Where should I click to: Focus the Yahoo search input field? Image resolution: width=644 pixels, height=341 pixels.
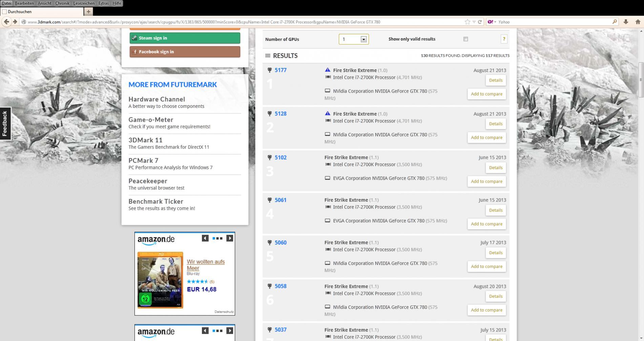(554, 22)
